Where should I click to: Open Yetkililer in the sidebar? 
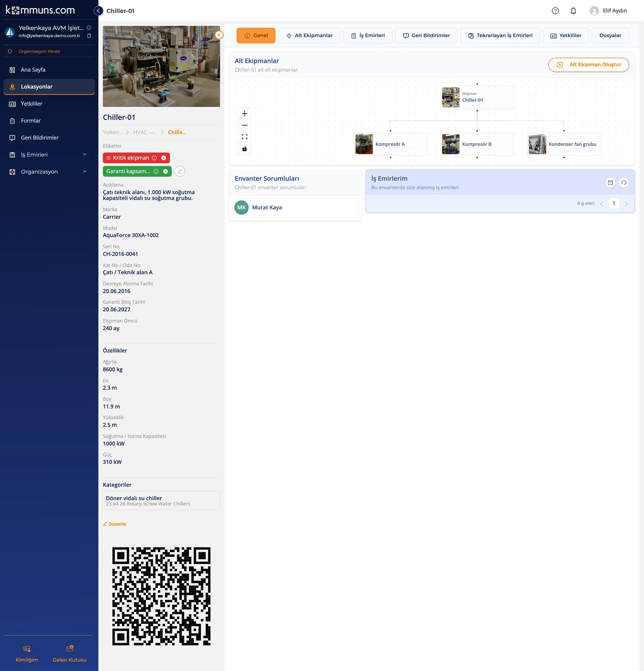click(x=49, y=104)
